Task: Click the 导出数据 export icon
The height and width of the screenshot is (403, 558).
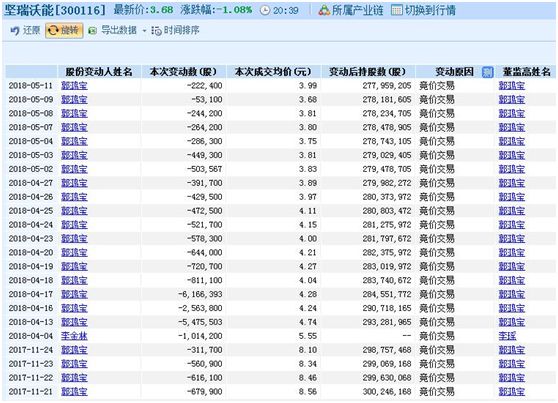Action: [x=93, y=31]
